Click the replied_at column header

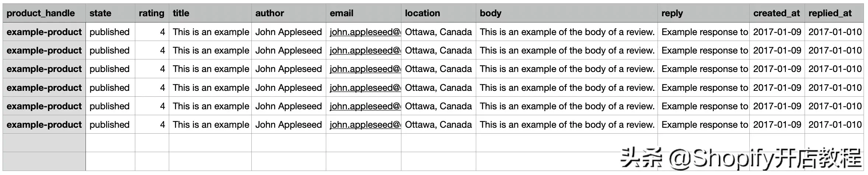pyautogui.click(x=834, y=13)
